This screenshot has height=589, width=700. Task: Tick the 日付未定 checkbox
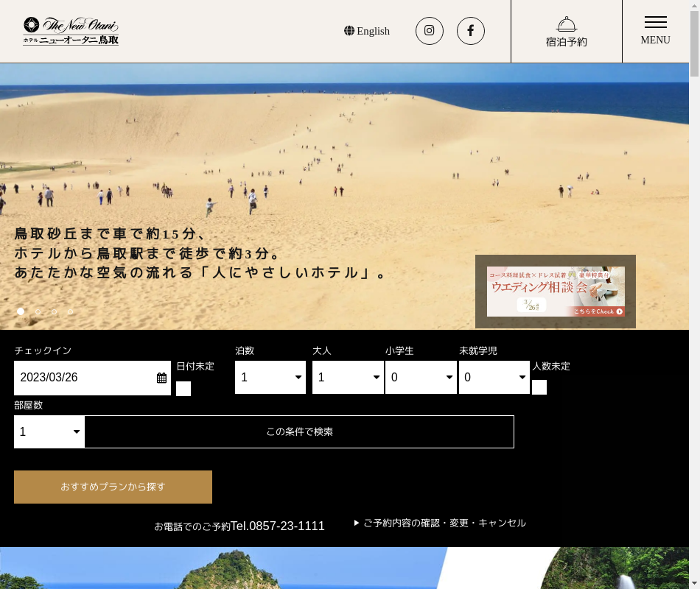point(183,389)
